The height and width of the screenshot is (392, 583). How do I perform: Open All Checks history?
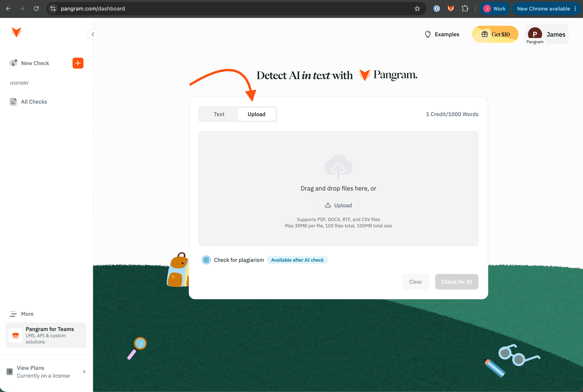pos(34,102)
